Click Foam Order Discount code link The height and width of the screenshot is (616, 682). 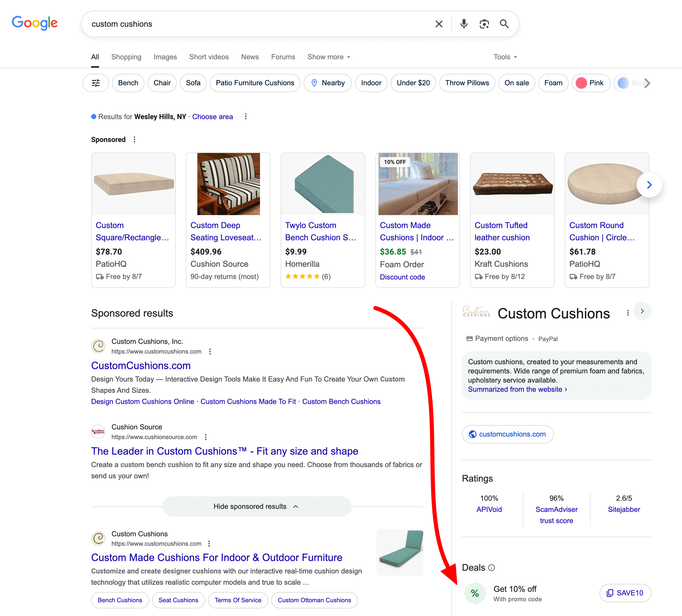coord(402,277)
